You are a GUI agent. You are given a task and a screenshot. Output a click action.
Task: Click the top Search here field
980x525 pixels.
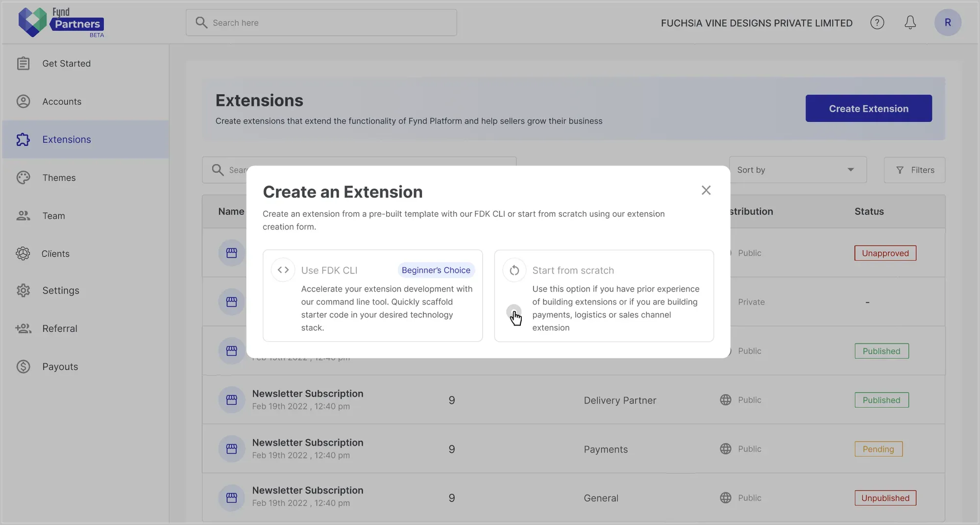321,23
